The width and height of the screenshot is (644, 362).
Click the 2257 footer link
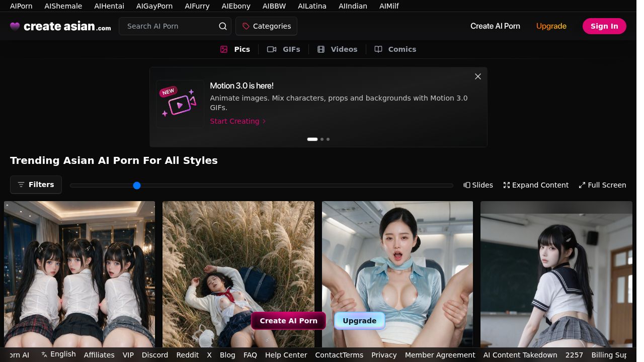coord(574,355)
